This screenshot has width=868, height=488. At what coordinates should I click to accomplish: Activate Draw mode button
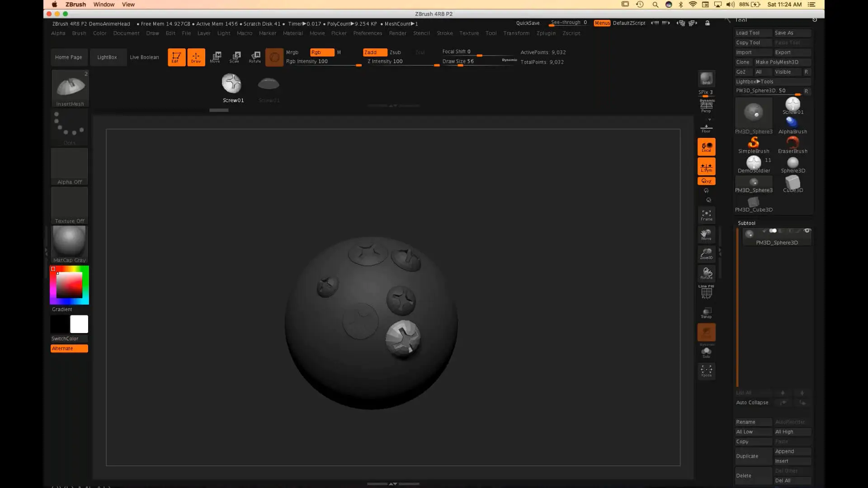pos(196,57)
